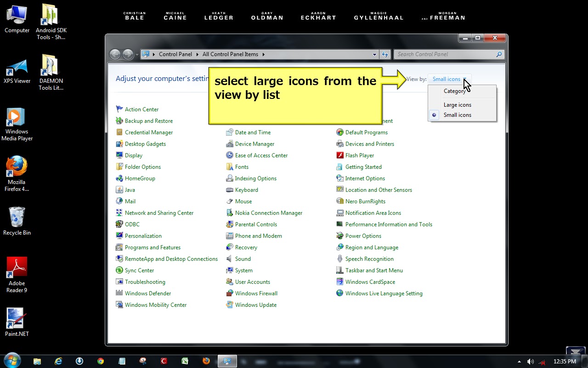
Task: Open Windows Firewall settings
Action: (x=256, y=293)
